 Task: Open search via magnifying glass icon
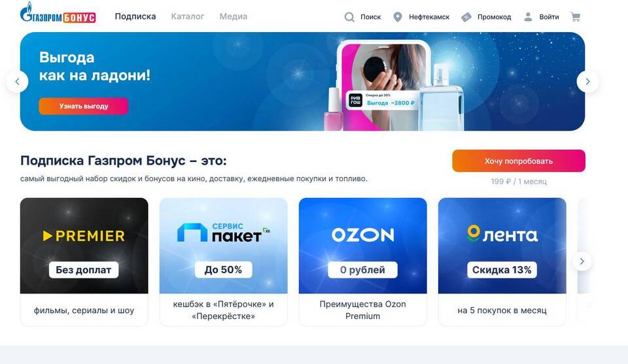pyautogui.click(x=349, y=17)
